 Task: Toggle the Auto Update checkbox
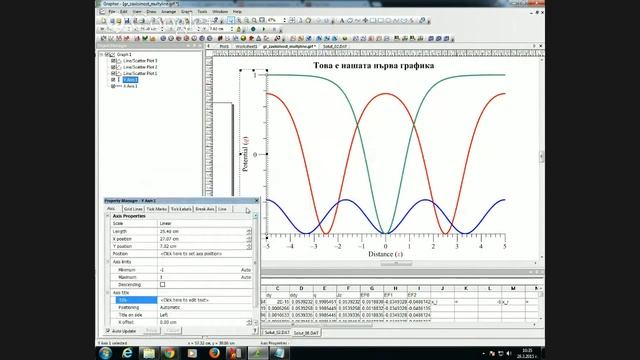point(108,331)
